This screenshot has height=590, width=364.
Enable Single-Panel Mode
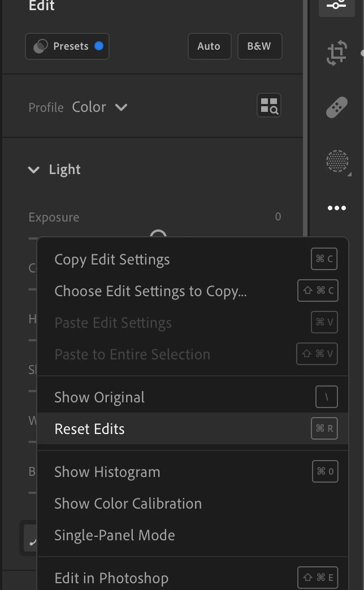tap(115, 535)
